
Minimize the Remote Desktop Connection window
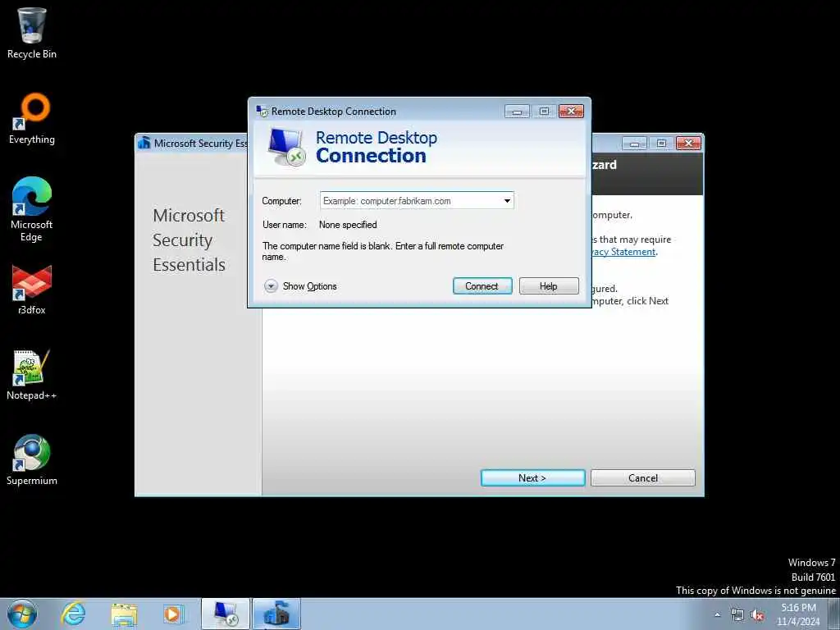point(517,111)
